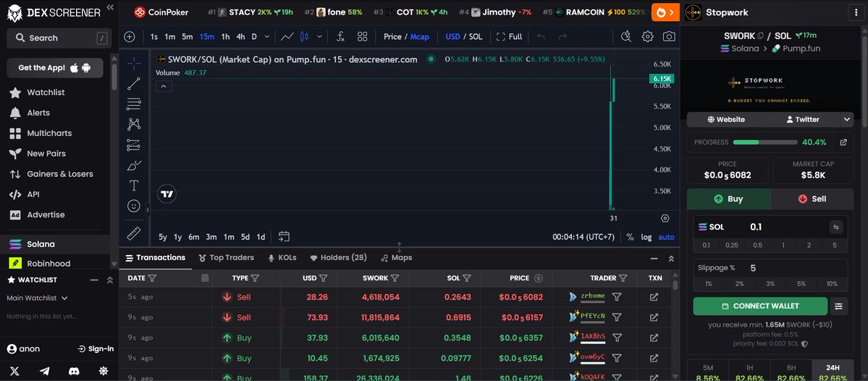The height and width of the screenshot is (381, 868).
Task: Focus the Search input field
Action: 59,38
